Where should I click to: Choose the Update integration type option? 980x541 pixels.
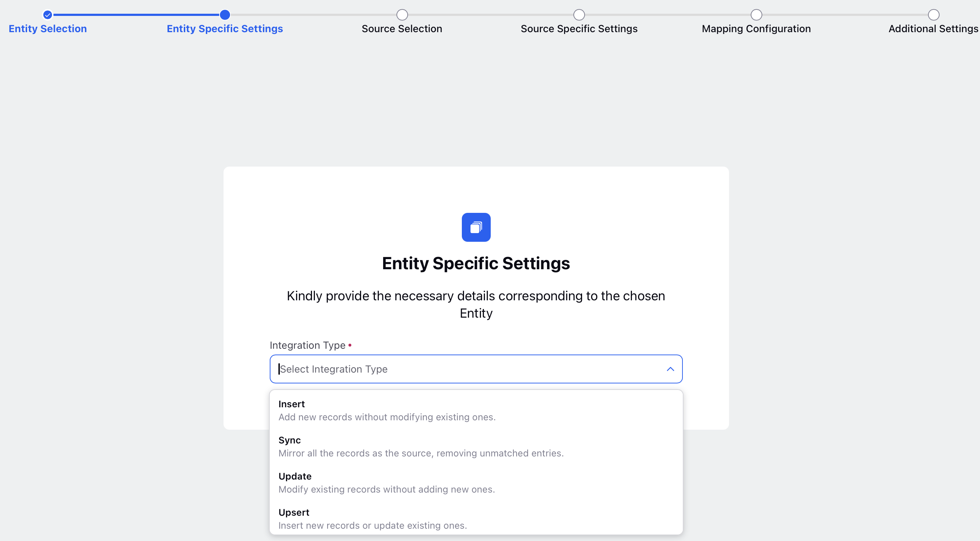click(x=476, y=483)
